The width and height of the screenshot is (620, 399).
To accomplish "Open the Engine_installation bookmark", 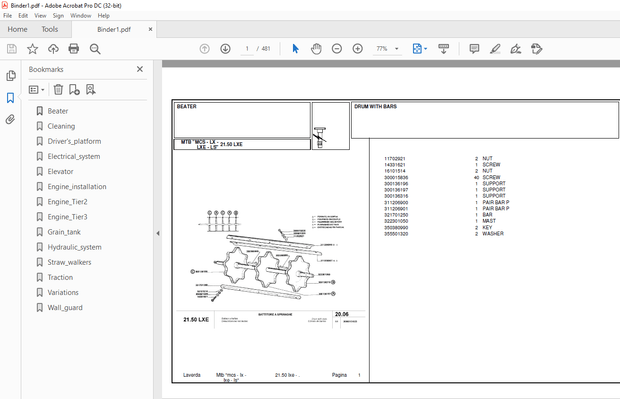I will [77, 187].
